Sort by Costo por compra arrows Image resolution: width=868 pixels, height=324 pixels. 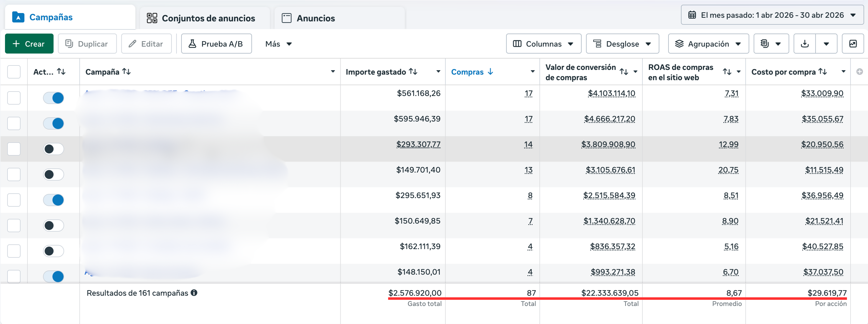pos(823,72)
